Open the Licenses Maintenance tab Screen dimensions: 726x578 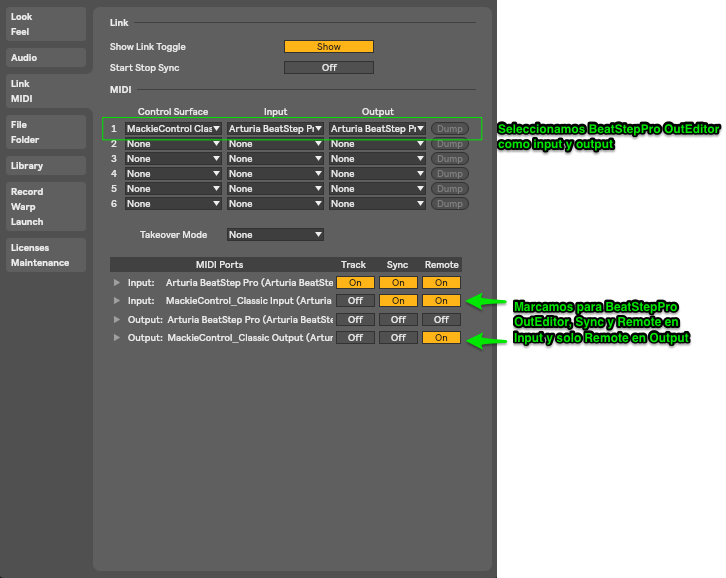(x=46, y=255)
